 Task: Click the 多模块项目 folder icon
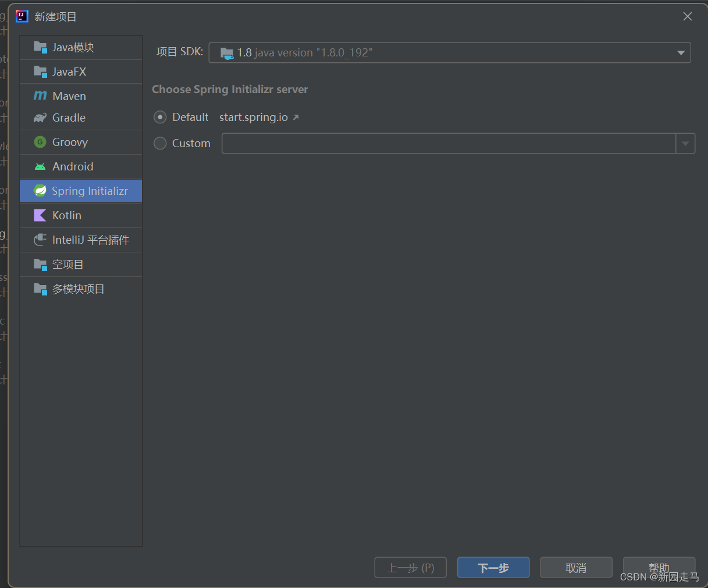pyautogui.click(x=40, y=289)
